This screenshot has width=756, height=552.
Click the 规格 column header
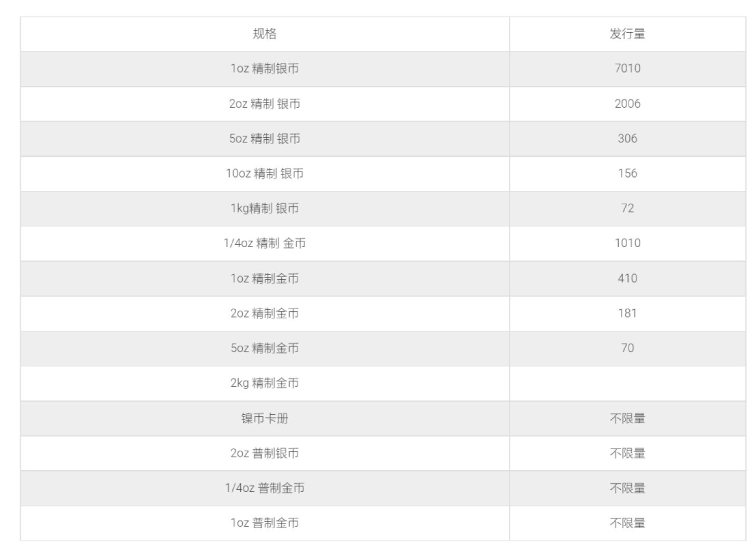(264, 34)
